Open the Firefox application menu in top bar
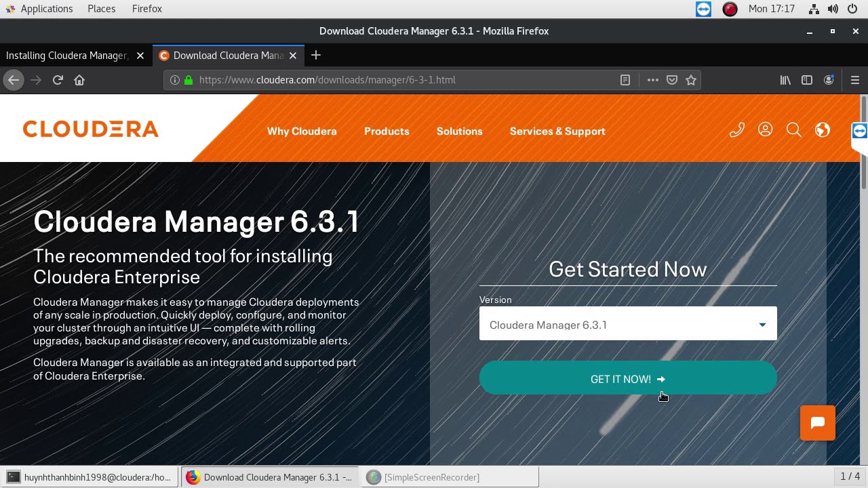 point(146,9)
